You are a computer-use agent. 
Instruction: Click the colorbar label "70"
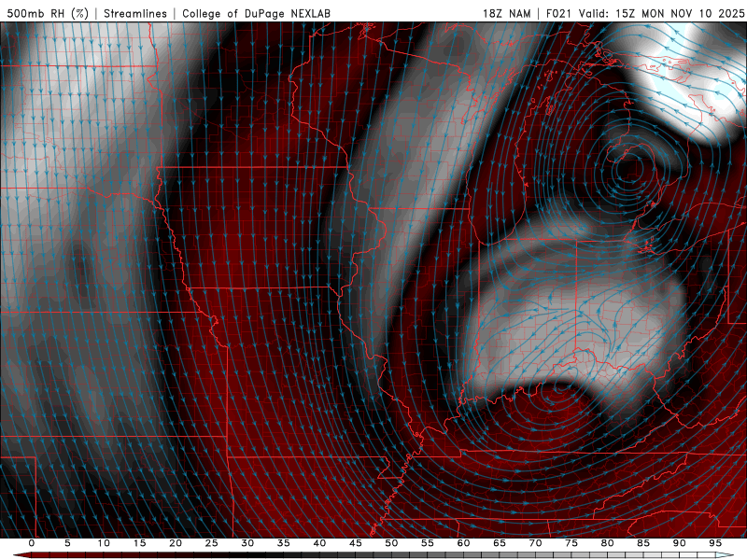[535, 543]
